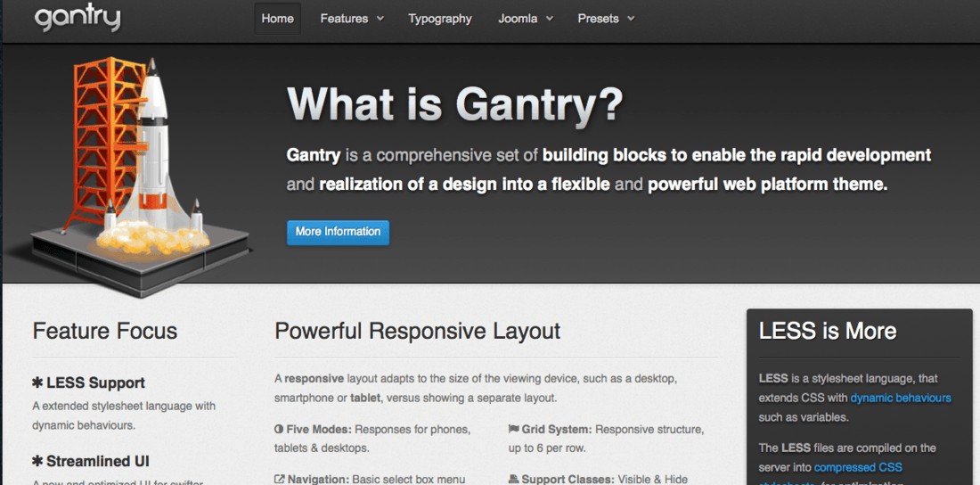Click the Streamlined UI feature title
The height and width of the screenshot is (485, 980).
(97, 462)
